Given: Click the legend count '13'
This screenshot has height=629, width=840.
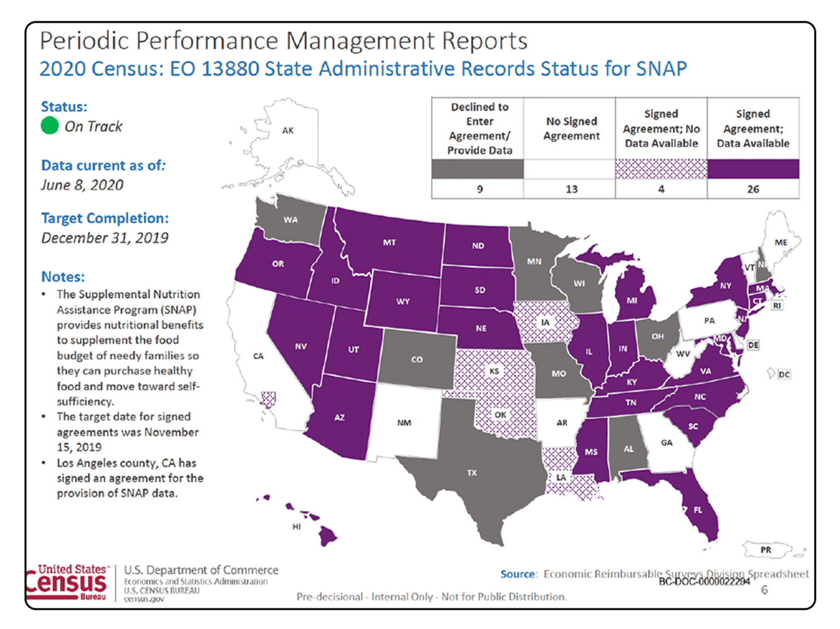Looking at the screenshot, I should point(572,189).
